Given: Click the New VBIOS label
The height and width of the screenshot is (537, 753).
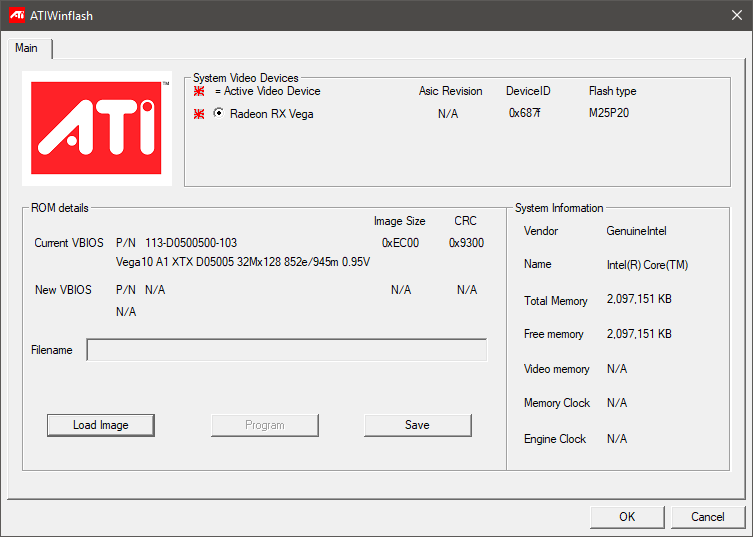Looking at the screenshot, I should coord(63,290).
